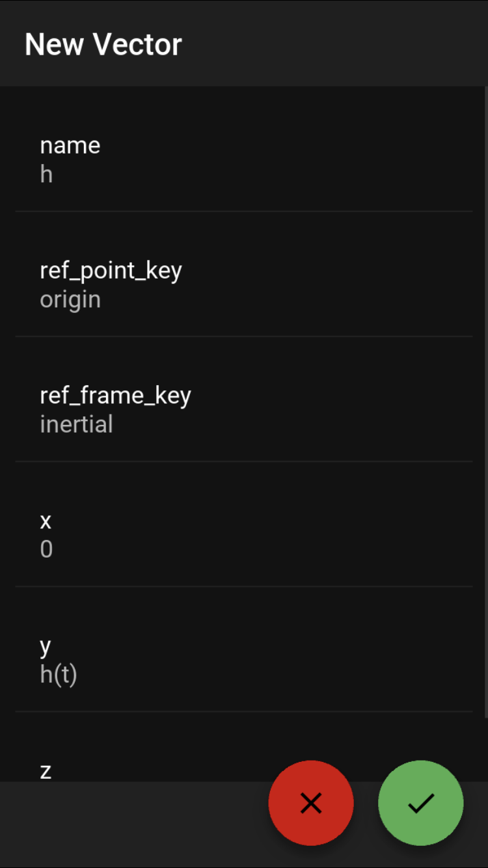Viewport: 488px width, 868px height.
Task: Select the x value "0"
Action: pos(46,550)
